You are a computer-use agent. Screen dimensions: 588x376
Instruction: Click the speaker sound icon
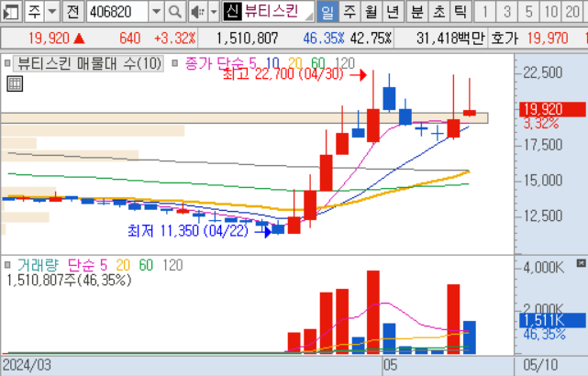[x=197, y=12]
